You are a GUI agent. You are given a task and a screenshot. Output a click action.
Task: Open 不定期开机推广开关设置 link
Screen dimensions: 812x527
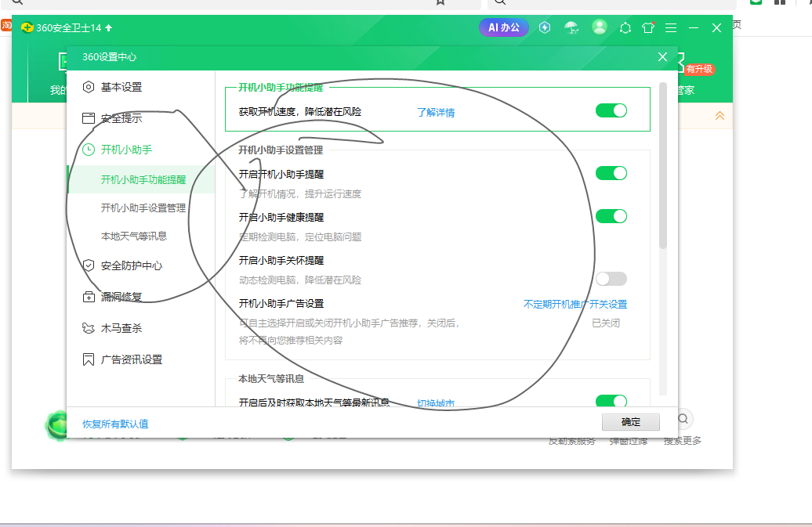(575, 304)
